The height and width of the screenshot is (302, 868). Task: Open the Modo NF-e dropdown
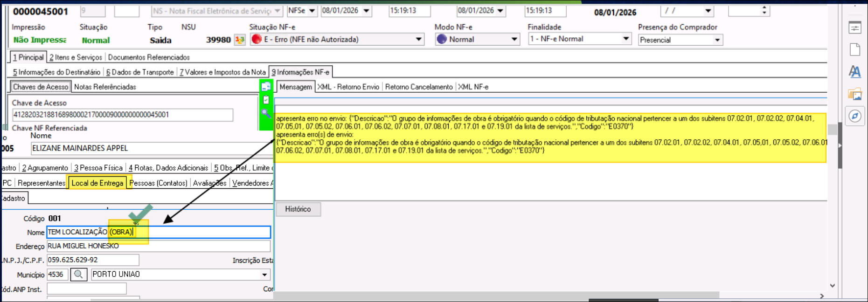tap(514, 40)
